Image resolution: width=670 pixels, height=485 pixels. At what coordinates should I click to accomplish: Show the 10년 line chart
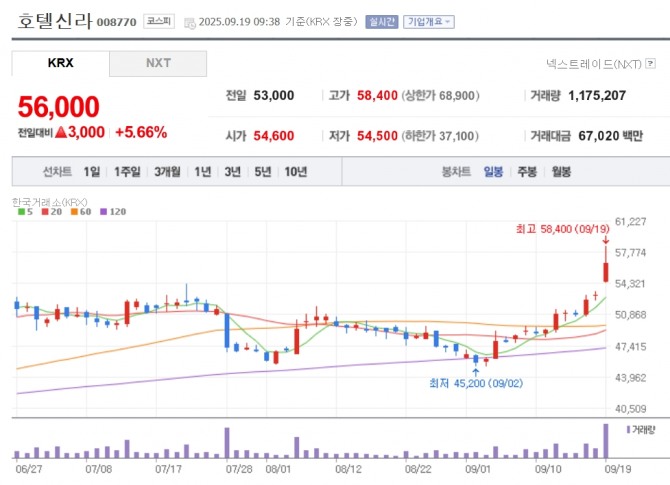[x=296, y=172]
